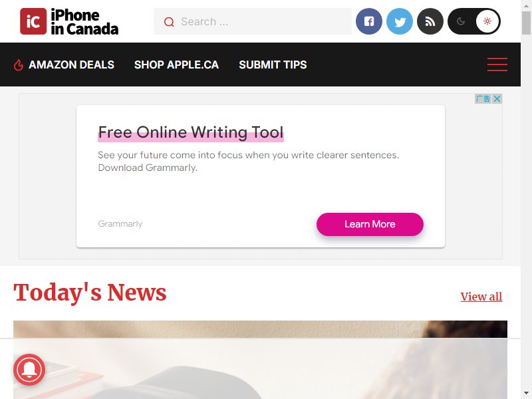
Task: Expand the hamburger menu
Action: point(497,65)
